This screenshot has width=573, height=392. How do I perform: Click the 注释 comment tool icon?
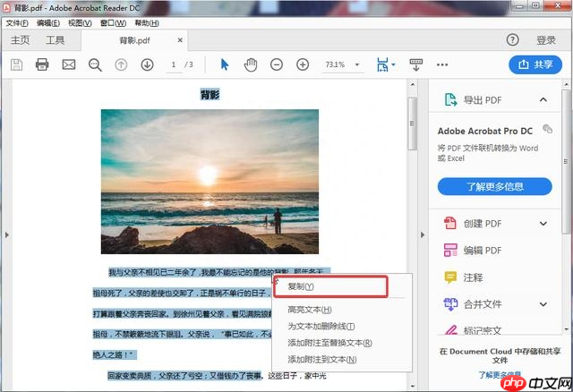tap(450, 277)
